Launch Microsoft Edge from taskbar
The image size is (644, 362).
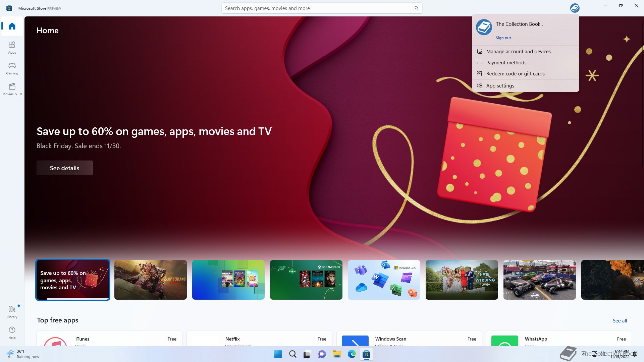pyautogui.click(x=352, y=354)
